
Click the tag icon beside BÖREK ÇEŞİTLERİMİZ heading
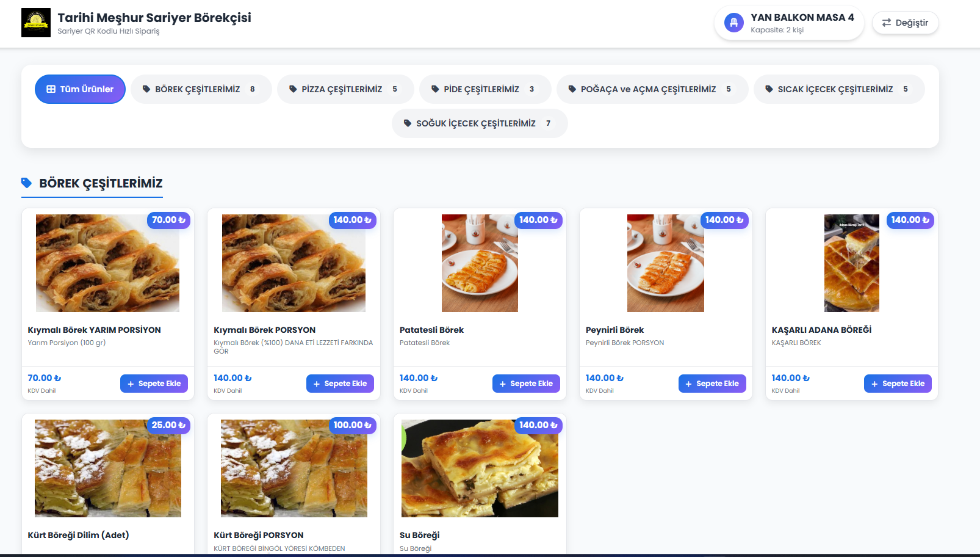pos(26,183)
